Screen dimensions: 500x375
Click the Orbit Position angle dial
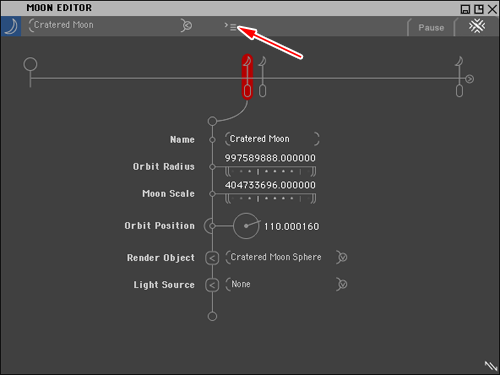click(246, 226)
